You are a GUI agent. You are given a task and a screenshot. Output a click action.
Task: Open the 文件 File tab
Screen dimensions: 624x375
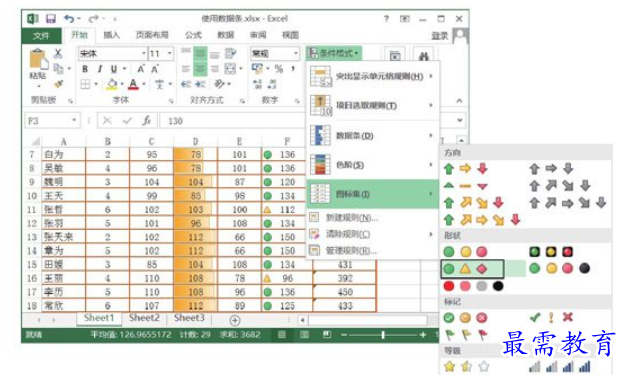(x=41, y=36)
